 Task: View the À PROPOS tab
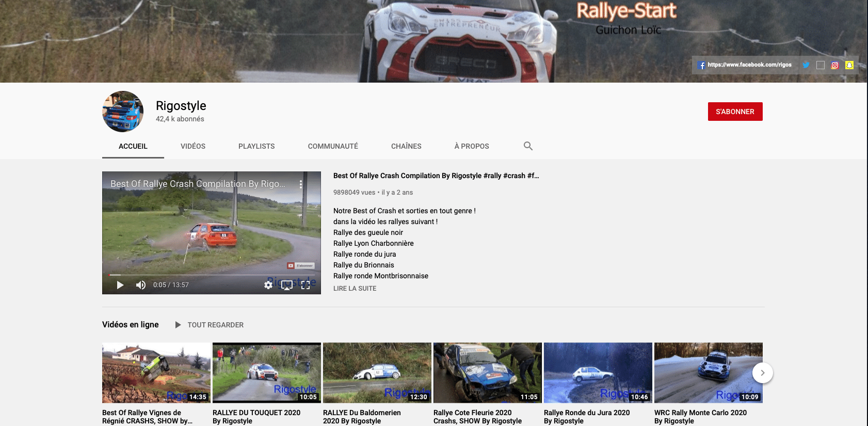[472, 146]
